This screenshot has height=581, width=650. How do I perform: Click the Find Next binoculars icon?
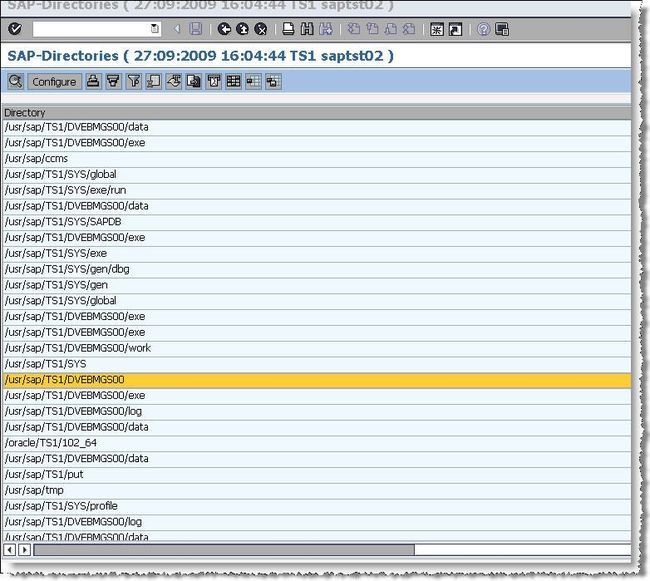coord(326,29)
